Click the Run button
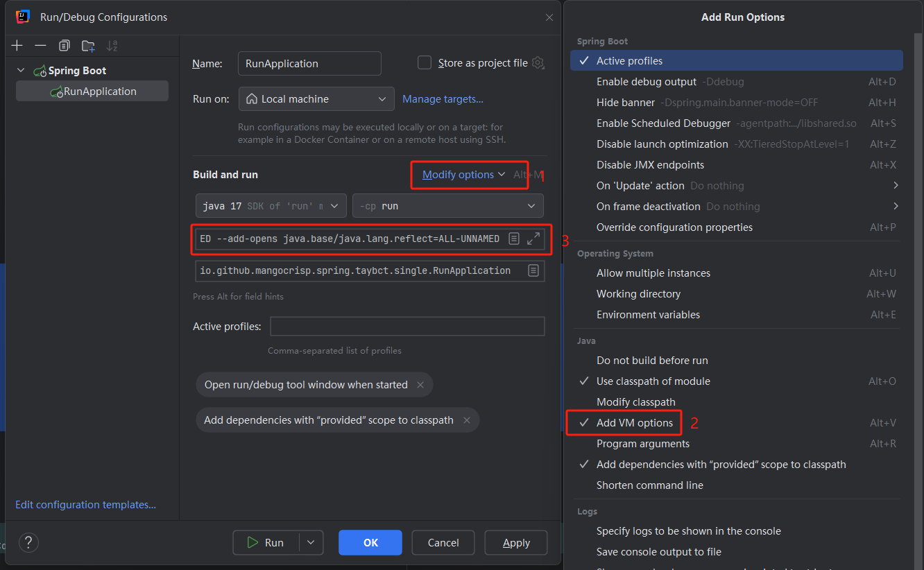This screenshot has width=924, height=570. tap(266, 543)
